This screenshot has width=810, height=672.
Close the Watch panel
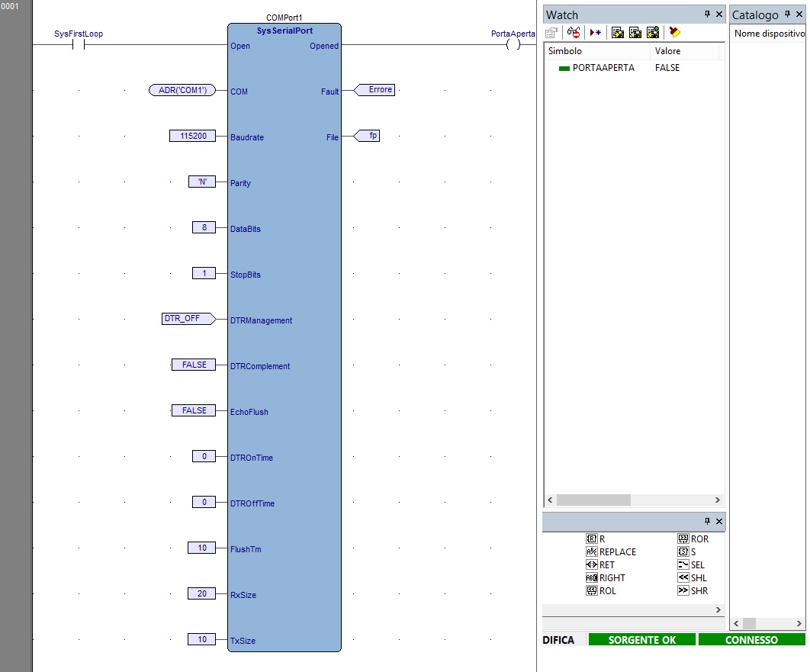point(718,14)
